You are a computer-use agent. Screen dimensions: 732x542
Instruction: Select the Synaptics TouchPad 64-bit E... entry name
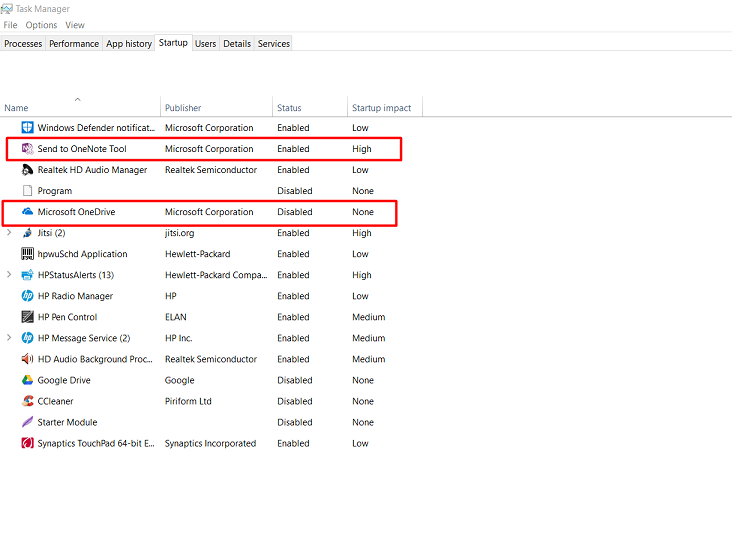(x=96, y=443)
